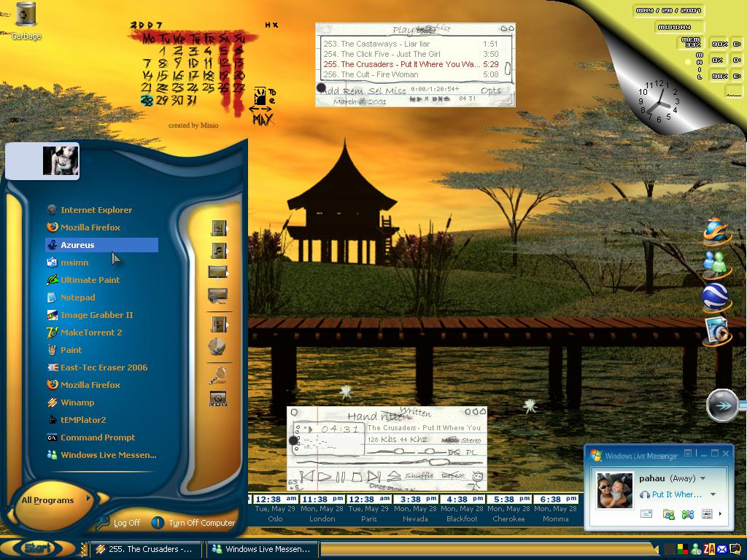Open the Google Earth dock icon
The height and width of the screenshot is (560, 747).
[716, 297]
